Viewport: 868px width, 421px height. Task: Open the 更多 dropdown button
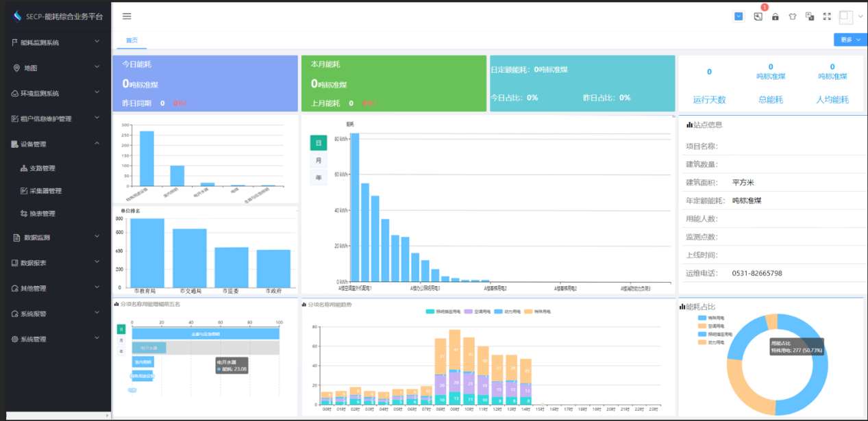(850, 40)
